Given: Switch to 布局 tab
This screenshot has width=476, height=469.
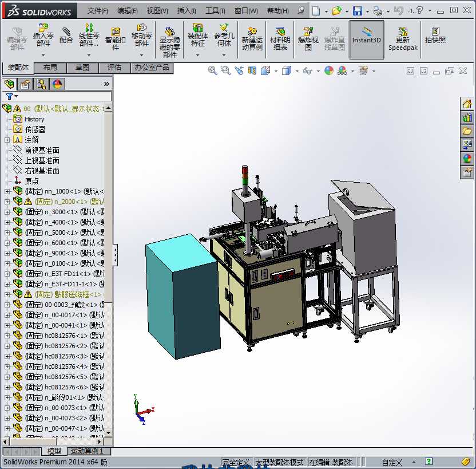Looking at the screenshot, I should pyautogui.click(x=50, y=68).
